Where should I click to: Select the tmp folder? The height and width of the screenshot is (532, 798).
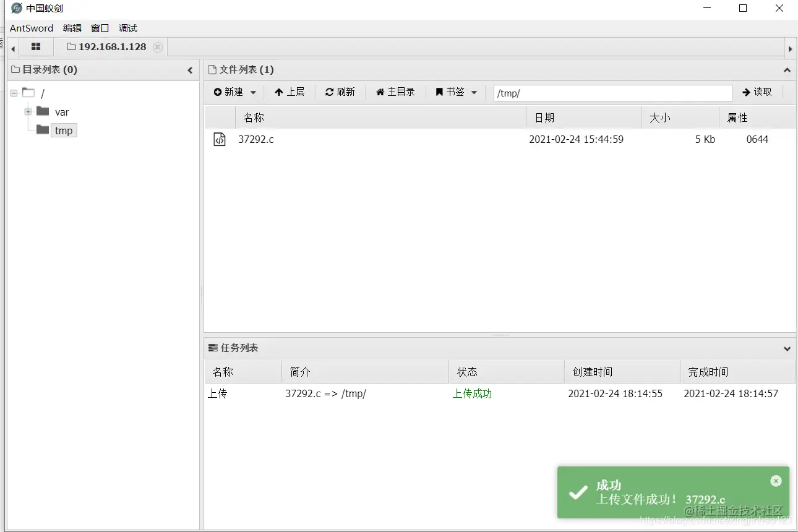pos(64,131)
